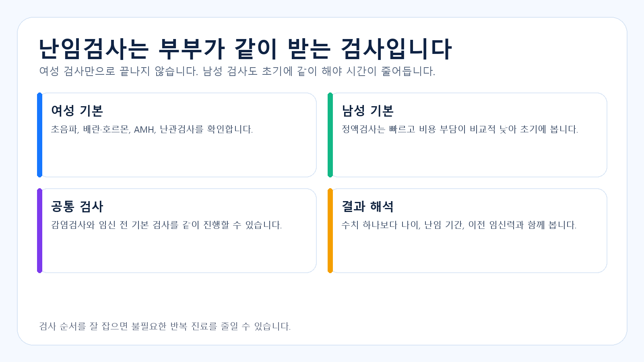Open the 여성 기본 card
Viewport: 644px width, 362px height.
click(177, 135)
